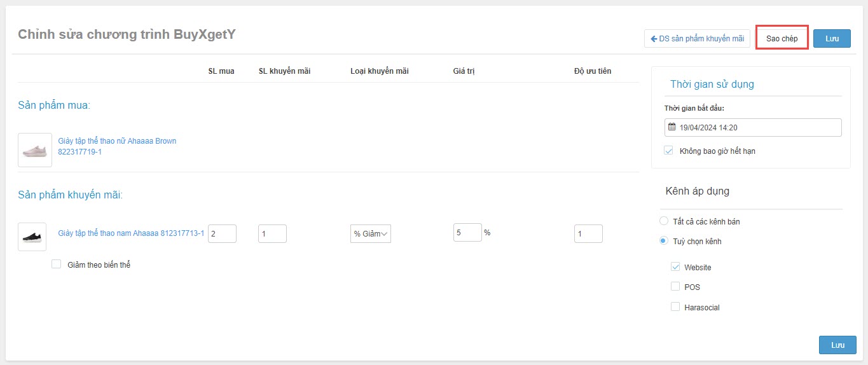868x365 pixels.
Task: Open the black men's shoe thumbnail
Action: (x=32, y=237)
